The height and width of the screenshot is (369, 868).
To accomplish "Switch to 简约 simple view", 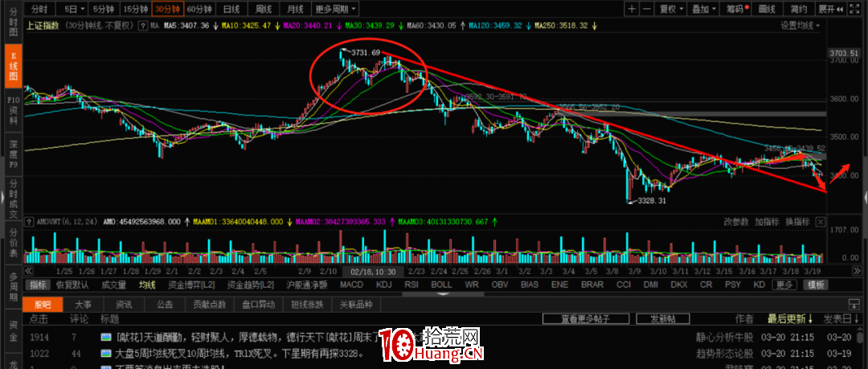I will [x=798, y=9].
